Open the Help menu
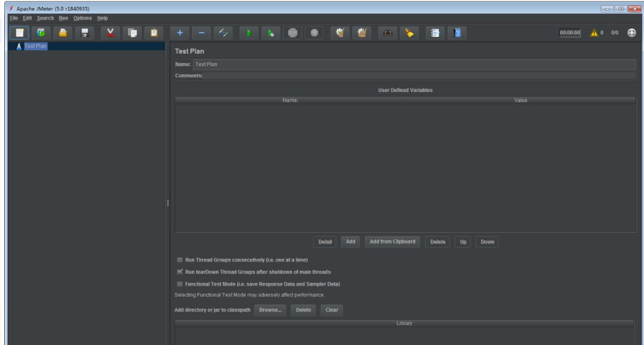 click(x=103, y=18)
